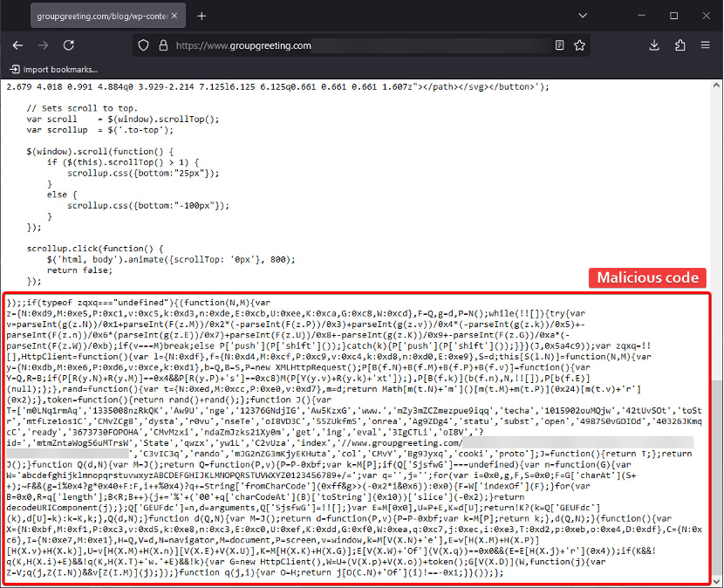Viewport: 724px width, 588px height.
Task: Click the '// Sets scroll to top.' comment
Action: tap(82, 108)
